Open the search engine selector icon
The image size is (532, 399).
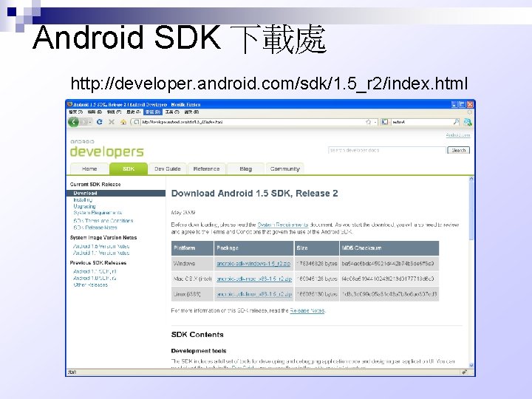tap(385, 122)
